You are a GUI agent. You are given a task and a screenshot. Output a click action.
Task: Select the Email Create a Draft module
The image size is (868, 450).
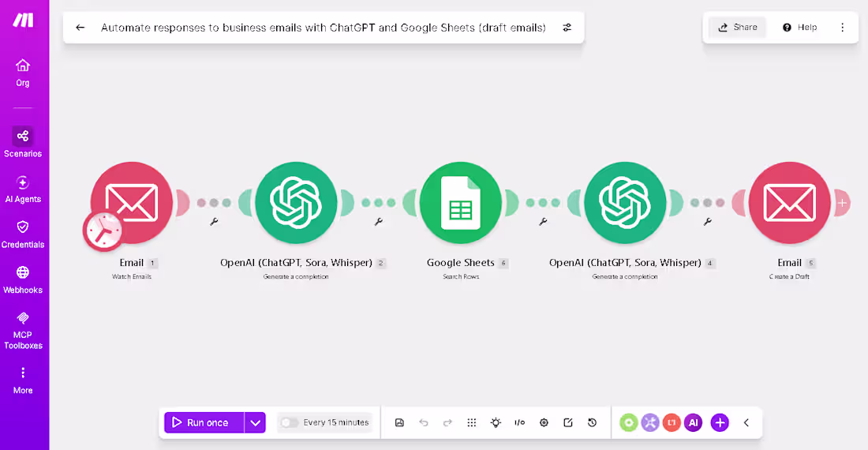tap(789, 203)
